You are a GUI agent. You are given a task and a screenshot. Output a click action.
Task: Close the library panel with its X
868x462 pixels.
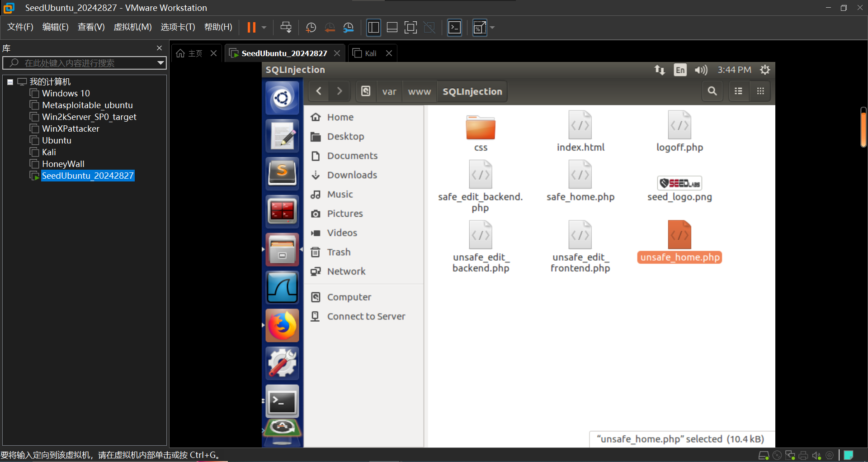159,48
